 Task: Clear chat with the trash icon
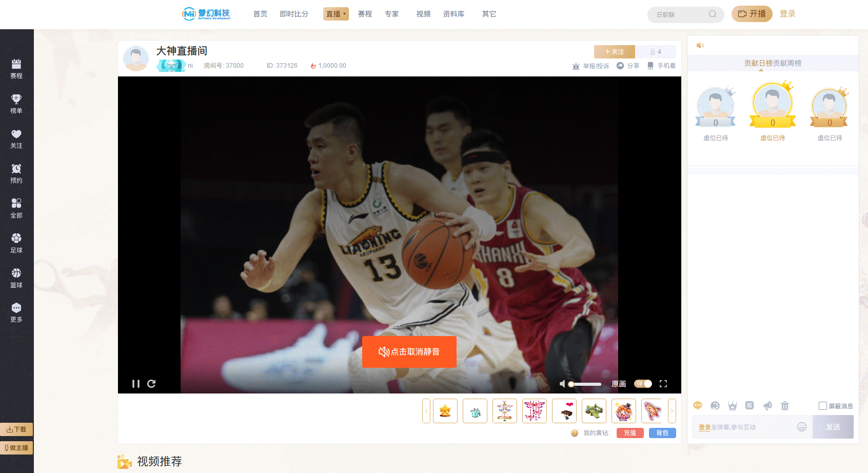[785, 405]
